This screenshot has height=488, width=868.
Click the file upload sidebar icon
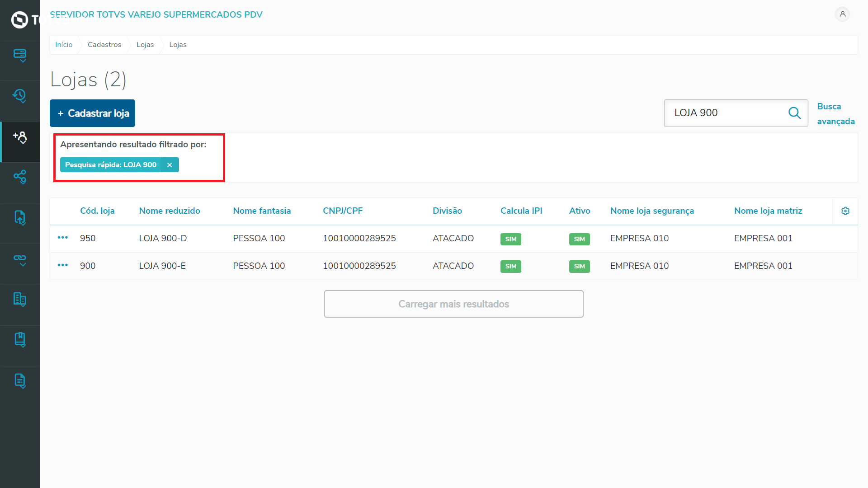pyautogui.click(x=20, y=218)
